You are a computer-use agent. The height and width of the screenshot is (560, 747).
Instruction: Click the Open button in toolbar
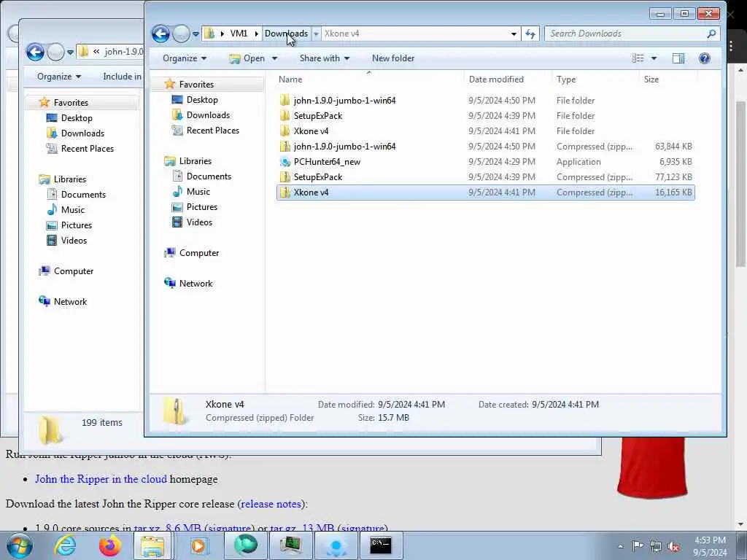[247, 58]
